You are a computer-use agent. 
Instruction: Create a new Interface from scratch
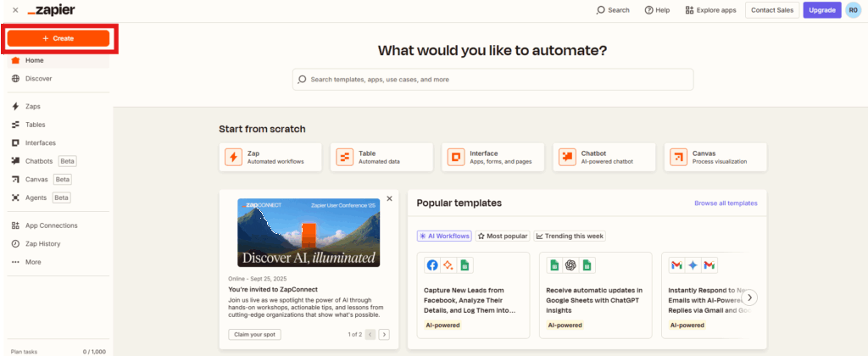[x=493, y=158]
